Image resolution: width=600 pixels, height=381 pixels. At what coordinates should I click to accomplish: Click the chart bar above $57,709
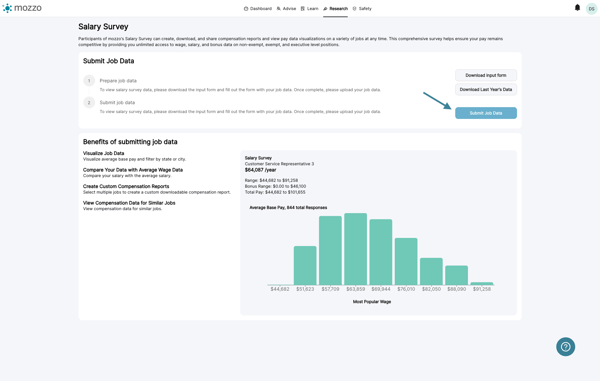tap(330, 251)
